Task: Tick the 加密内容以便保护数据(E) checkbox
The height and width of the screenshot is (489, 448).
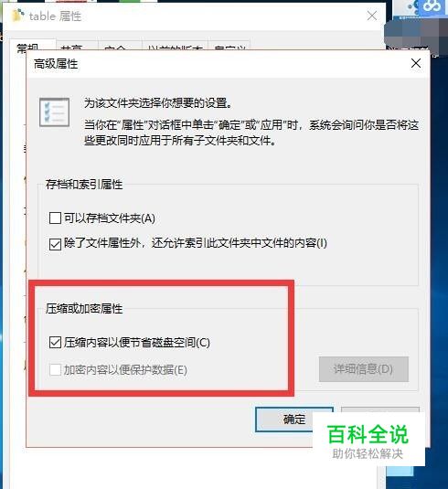Action: point(55,370)
